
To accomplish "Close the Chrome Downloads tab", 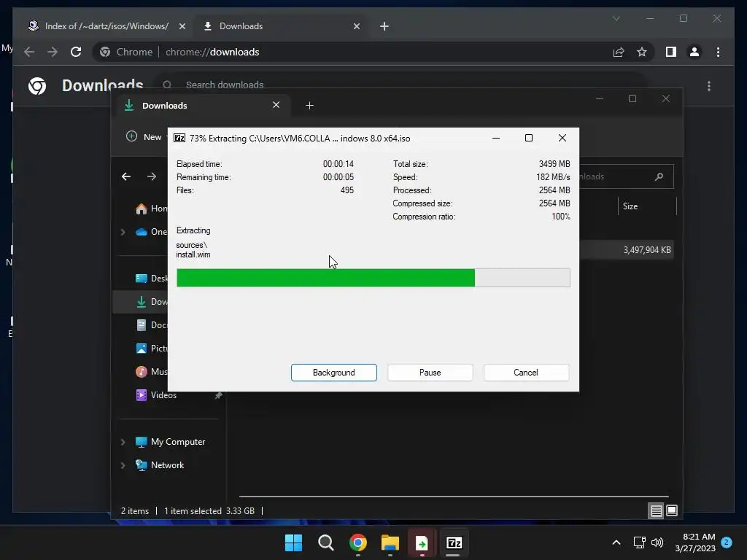I will coord(356,26).
